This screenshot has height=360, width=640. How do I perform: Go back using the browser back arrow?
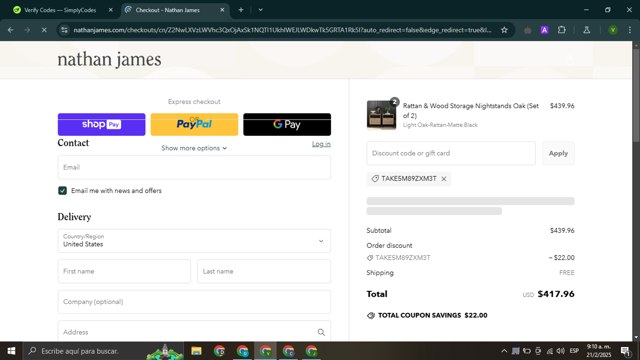(11, 30)
